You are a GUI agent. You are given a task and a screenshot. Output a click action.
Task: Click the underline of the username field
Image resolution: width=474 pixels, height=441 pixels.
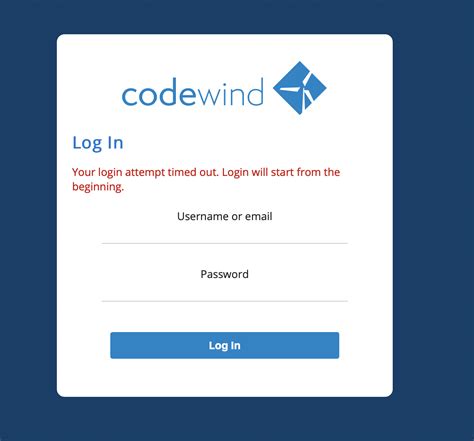tap(225, 243)
